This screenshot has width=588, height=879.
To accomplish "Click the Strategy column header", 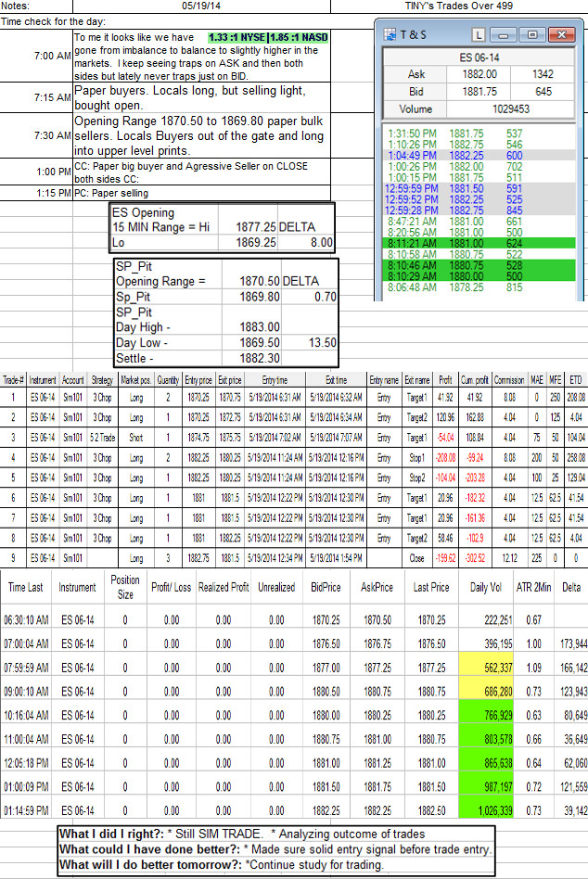I will pyautogui.click(x=102, y=380).
